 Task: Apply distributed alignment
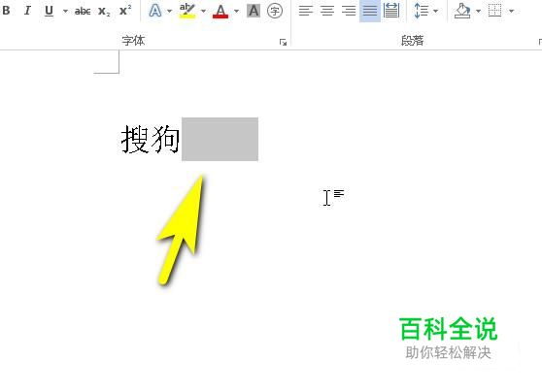(391, 11)
